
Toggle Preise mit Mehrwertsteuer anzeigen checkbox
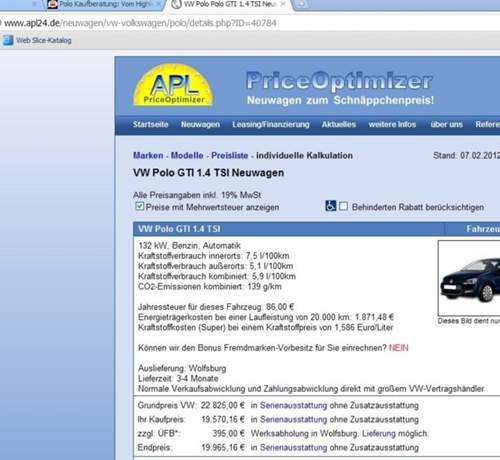(x=140, y=206)
